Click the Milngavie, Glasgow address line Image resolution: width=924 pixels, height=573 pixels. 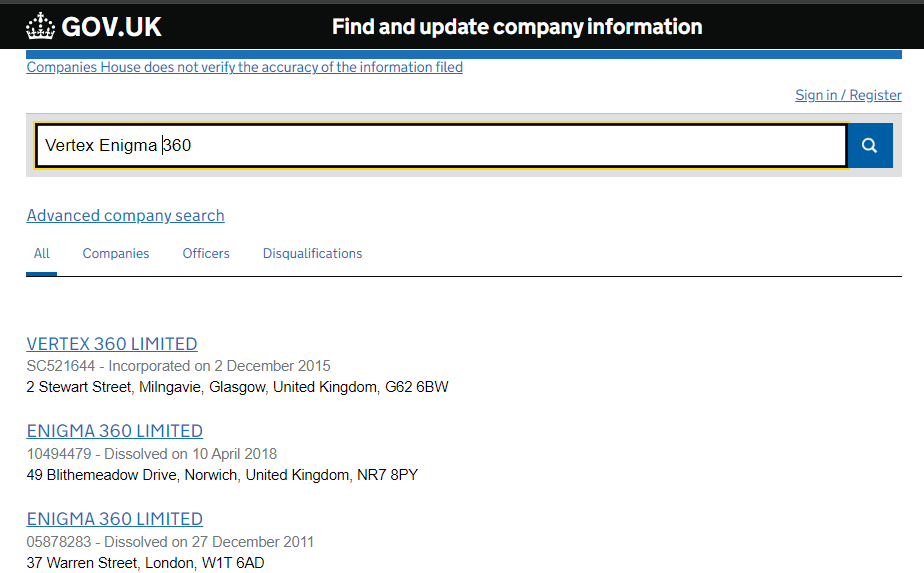click(x=237, y=387)
